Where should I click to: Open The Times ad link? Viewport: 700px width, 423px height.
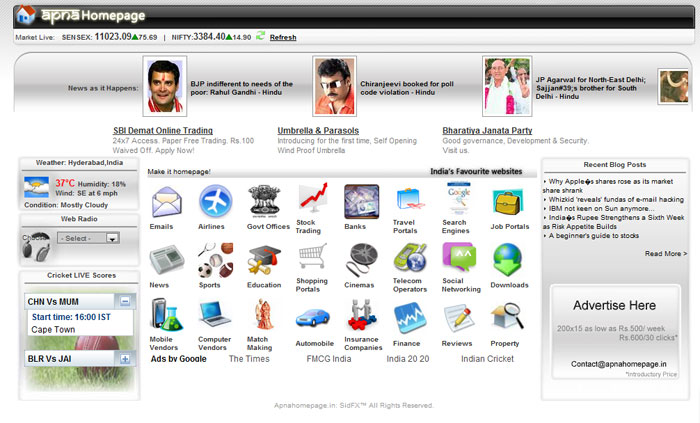click(249, 359)
